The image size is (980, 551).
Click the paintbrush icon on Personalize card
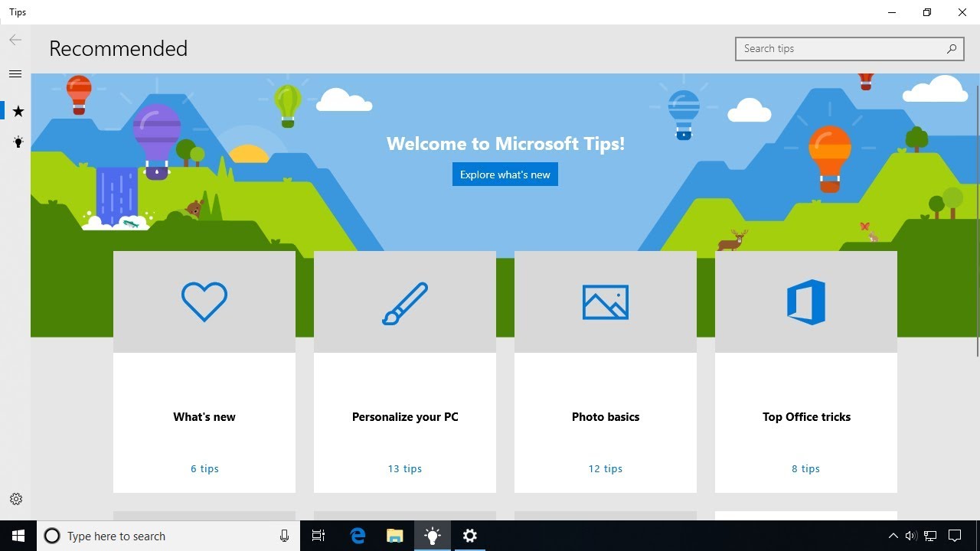click(405, 303)
